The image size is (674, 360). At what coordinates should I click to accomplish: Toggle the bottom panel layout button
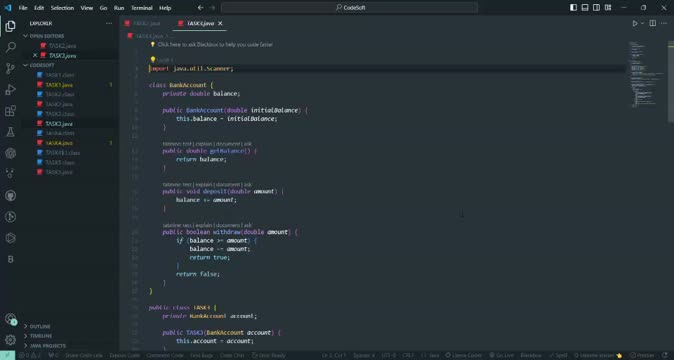click(x=585, y=7)
